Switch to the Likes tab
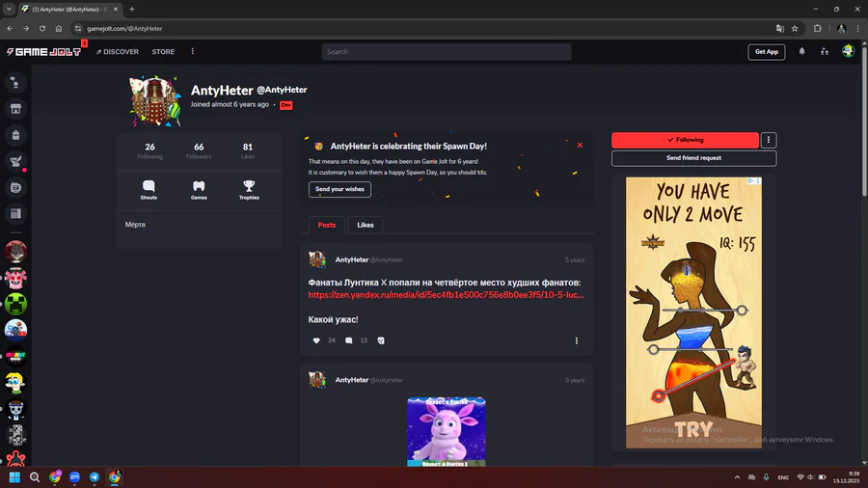868x488 pixels. coord(366,225)
